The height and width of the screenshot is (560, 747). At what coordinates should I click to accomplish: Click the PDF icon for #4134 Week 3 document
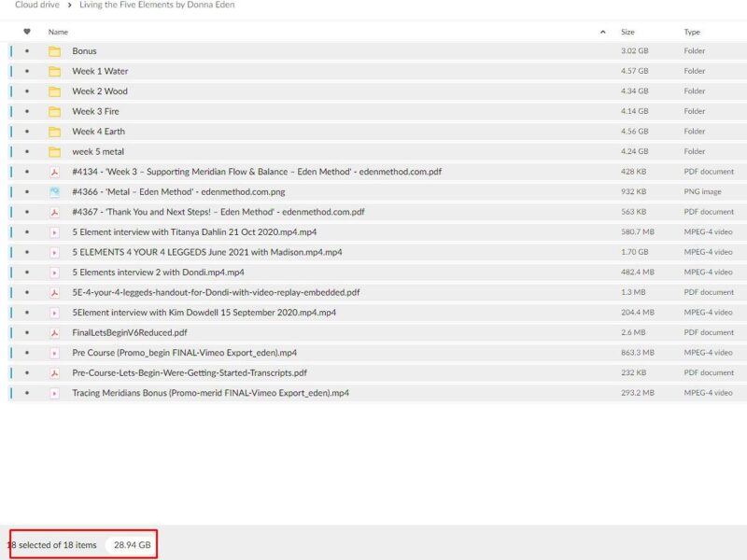(54, 172)
